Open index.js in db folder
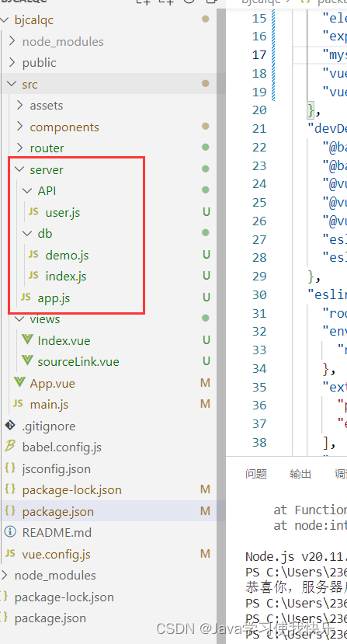This screenshot has width=347, height=644. [x=66, y=277]
